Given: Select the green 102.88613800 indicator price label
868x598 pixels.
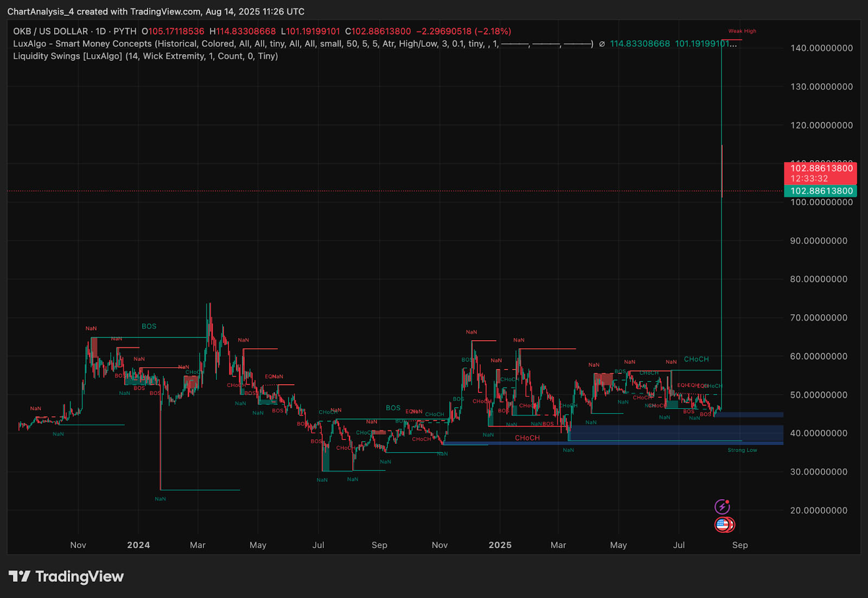Looking at the screenshot, I should (820, 190).
